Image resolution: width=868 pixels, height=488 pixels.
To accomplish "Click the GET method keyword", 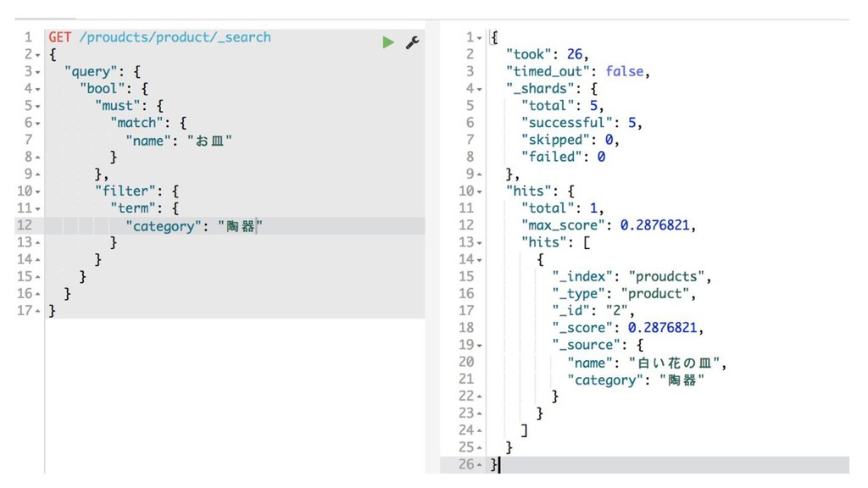I will pos(60,37).
